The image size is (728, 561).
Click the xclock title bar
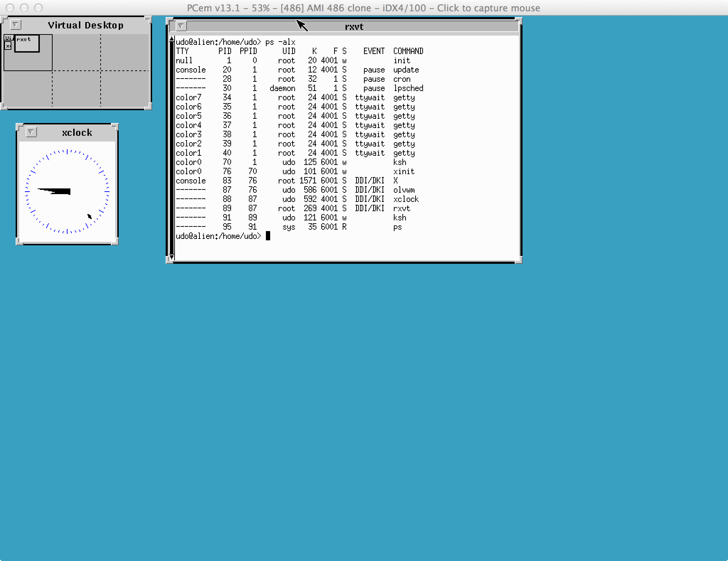(77, 132)
